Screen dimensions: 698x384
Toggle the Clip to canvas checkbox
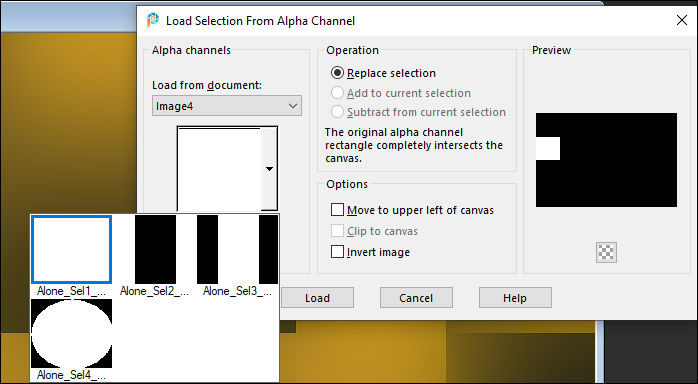(x=337, y=231)
